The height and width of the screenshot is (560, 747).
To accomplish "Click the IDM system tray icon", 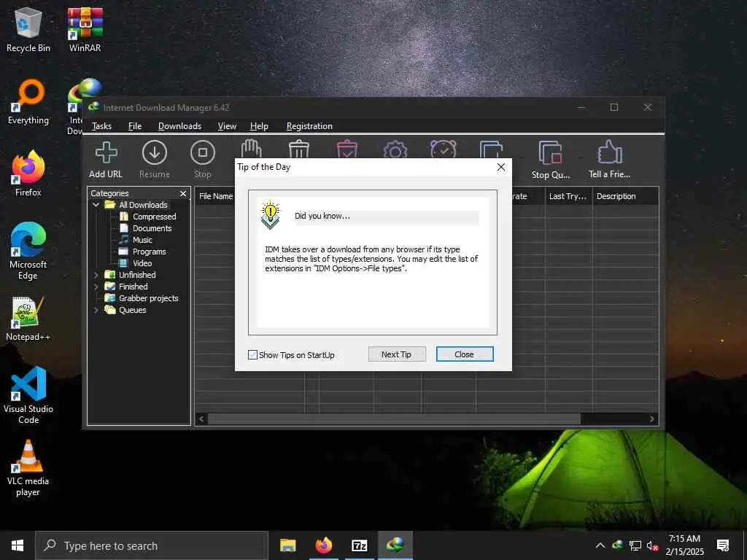I will (618, 545).
